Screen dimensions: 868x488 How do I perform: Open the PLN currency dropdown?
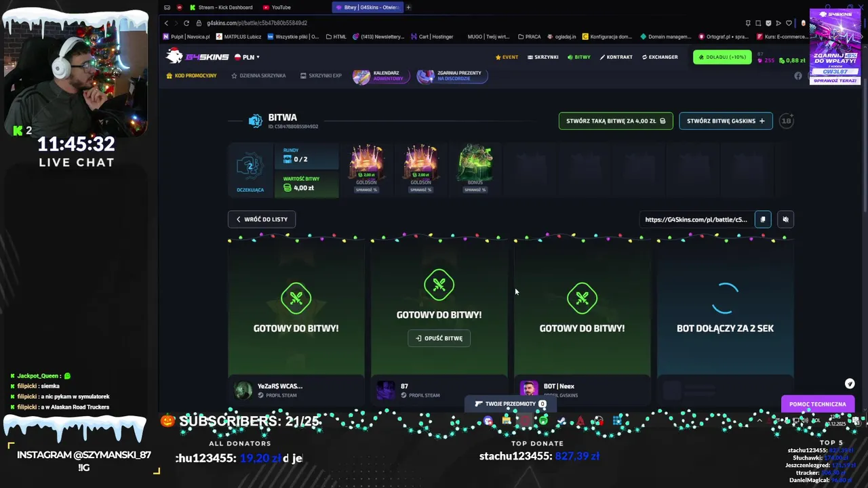[248, 57]
